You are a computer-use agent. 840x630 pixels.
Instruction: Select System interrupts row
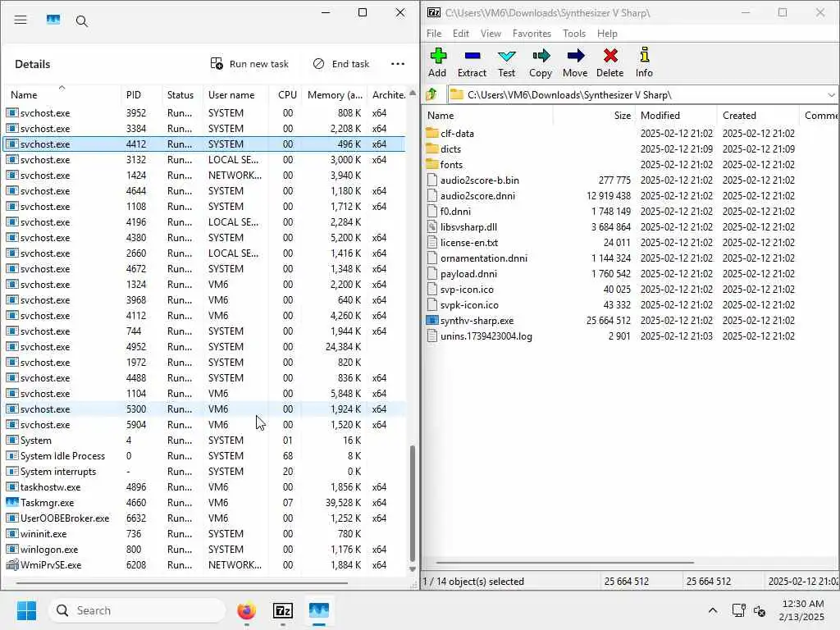pyautogui.click(x=204, y=472)
